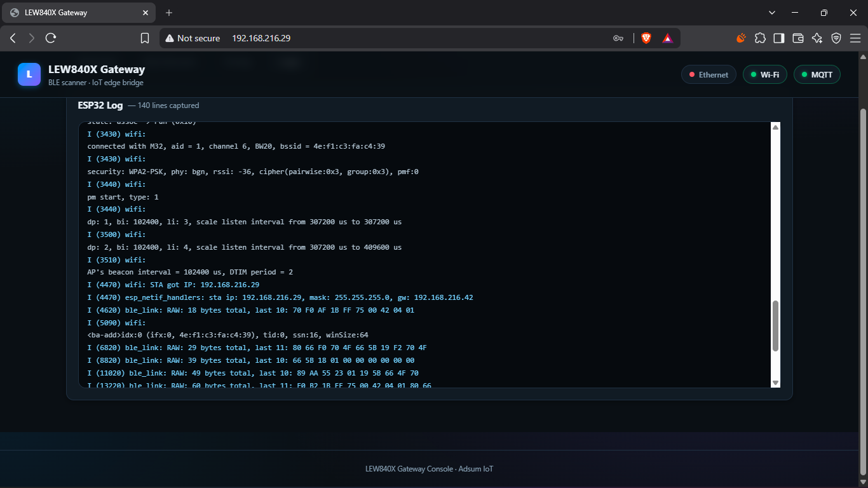Click the 'AP's beacon interval' log line

tap(190, 272)
